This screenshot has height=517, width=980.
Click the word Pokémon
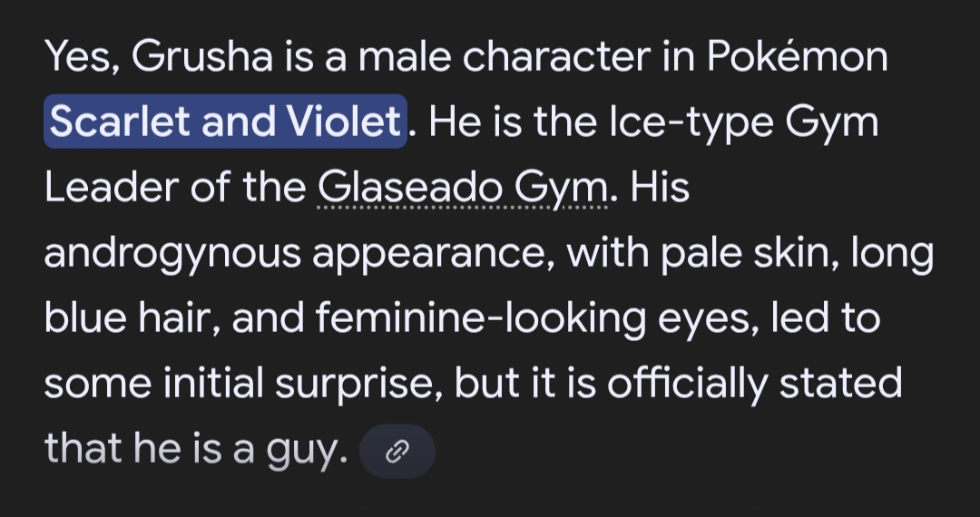[798, 56]
